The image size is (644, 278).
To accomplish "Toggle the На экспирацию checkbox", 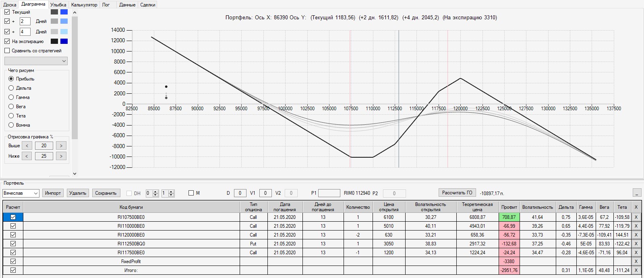I will point(7,41).
